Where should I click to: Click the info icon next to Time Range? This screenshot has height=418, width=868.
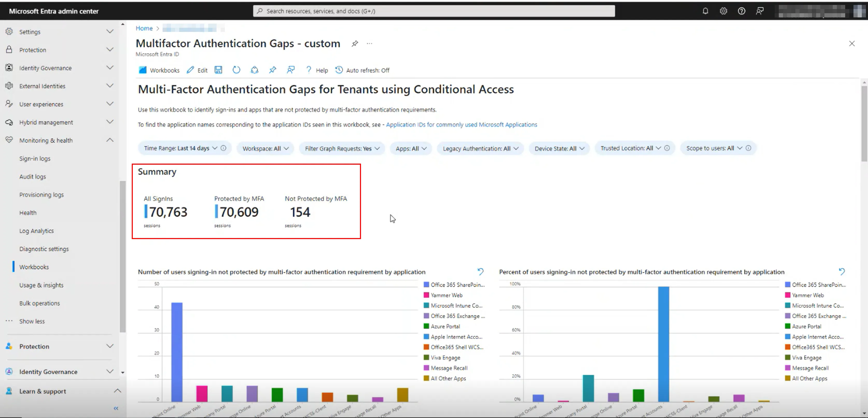tap(223, 148)
